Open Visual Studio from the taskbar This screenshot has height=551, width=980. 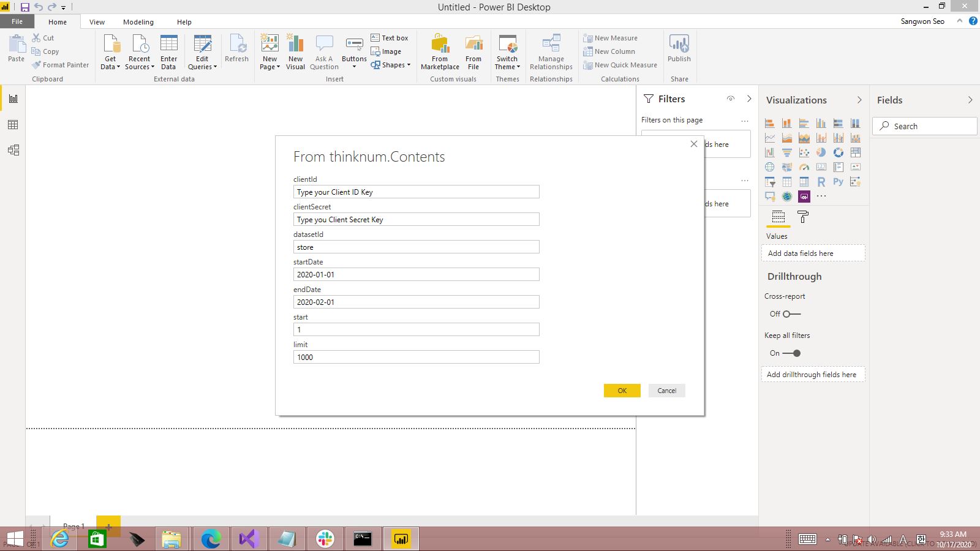(249, 539)
